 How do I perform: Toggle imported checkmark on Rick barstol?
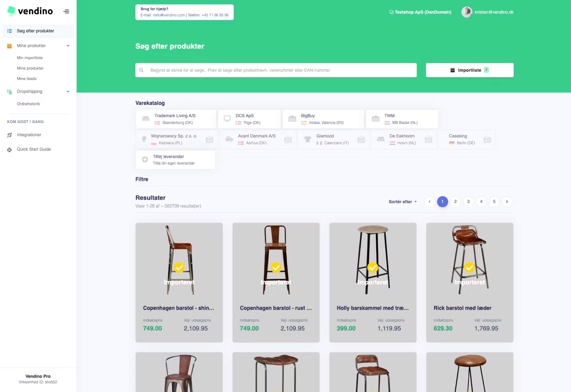click(470, 268)
